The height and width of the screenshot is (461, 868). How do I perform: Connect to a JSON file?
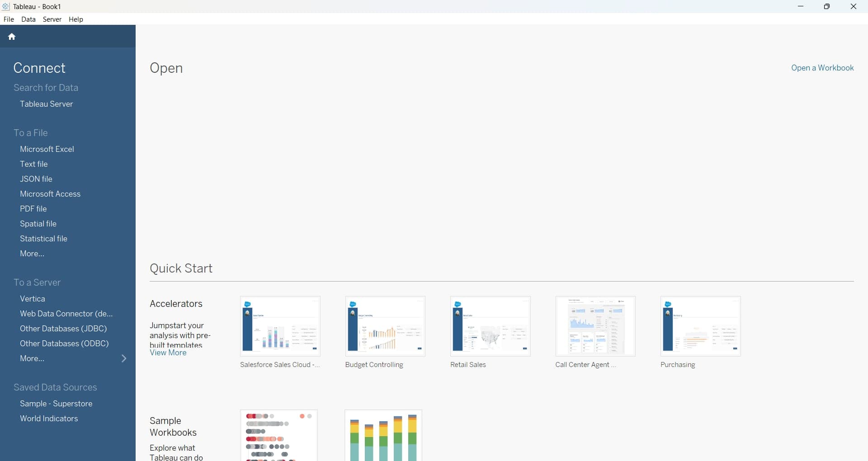pos(36,179)
